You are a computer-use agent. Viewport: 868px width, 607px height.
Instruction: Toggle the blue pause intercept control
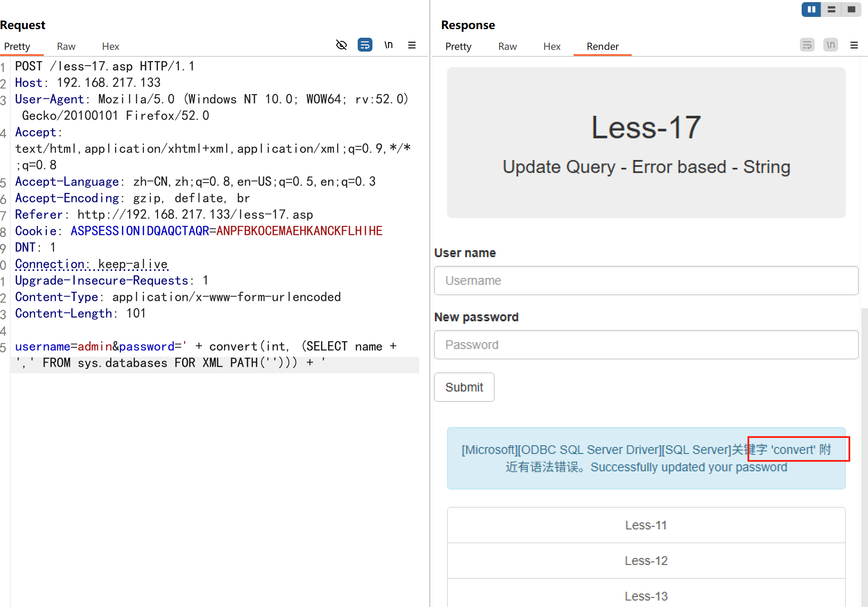click(x=811, y=10)
